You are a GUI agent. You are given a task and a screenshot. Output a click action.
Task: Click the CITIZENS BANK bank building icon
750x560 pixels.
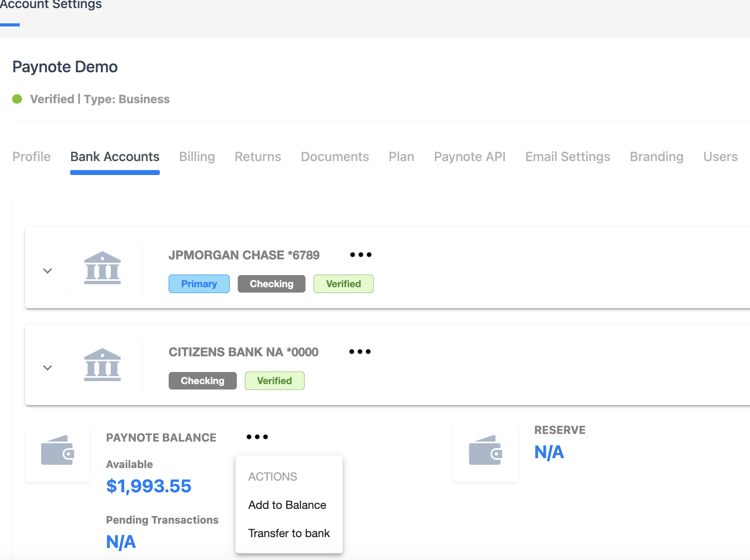102,365
